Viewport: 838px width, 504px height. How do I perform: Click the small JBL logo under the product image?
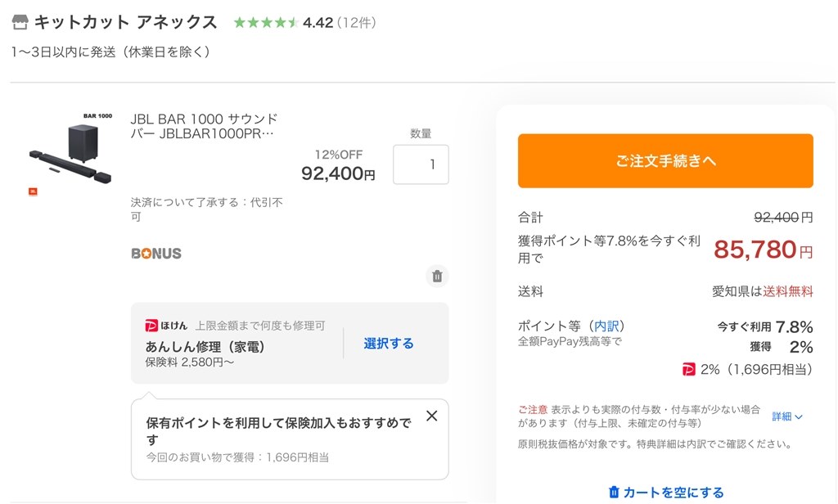(33, 191)
